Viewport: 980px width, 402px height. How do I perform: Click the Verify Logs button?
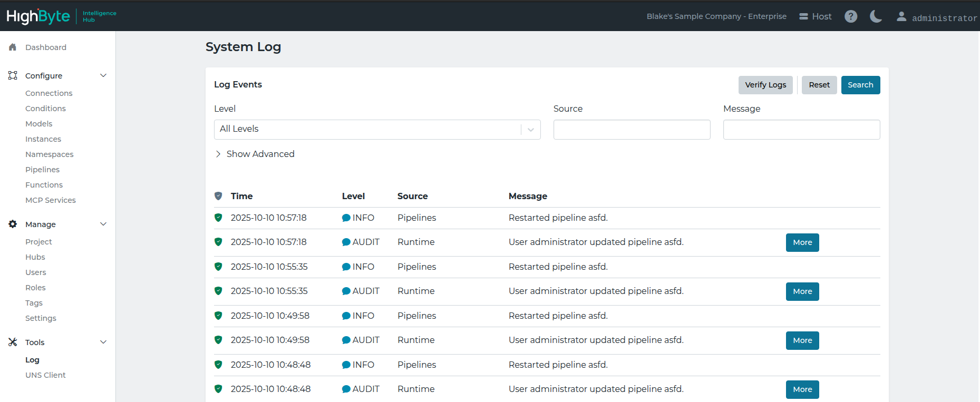tap(765, 85)
